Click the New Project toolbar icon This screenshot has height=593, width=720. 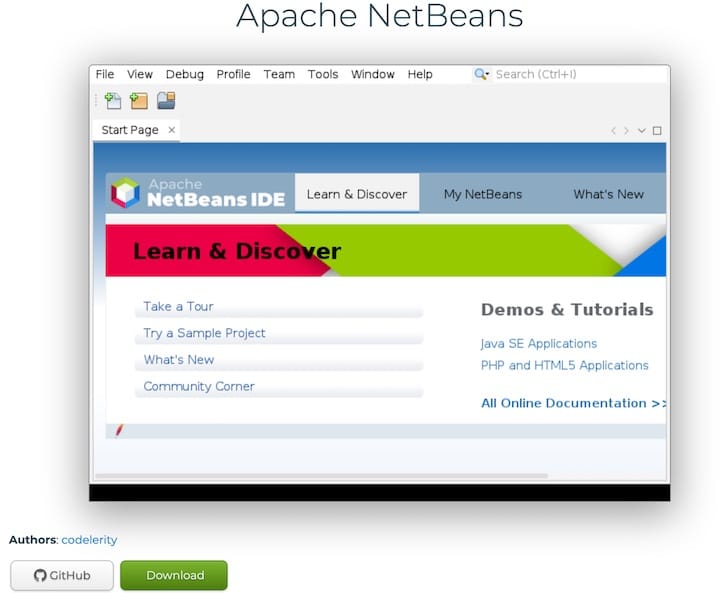point(139,101)
